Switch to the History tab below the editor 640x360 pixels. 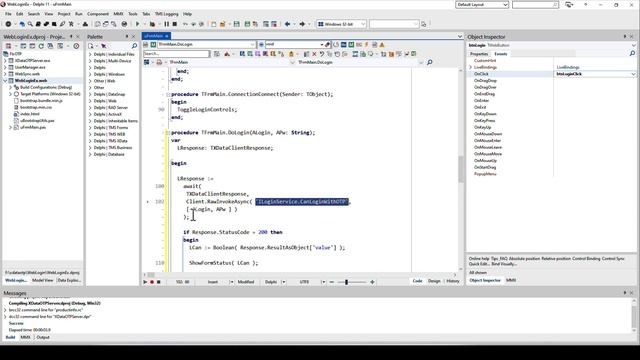453,281
